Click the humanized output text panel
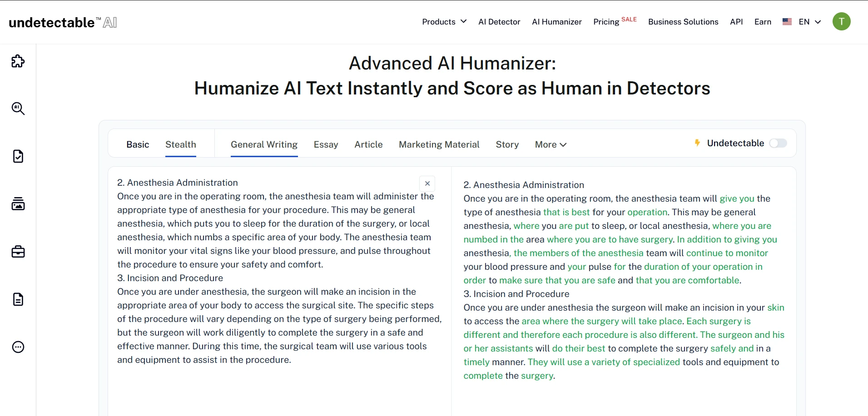Image resolution: width=868 pixels, height=416 pixels. click(624, 291)
